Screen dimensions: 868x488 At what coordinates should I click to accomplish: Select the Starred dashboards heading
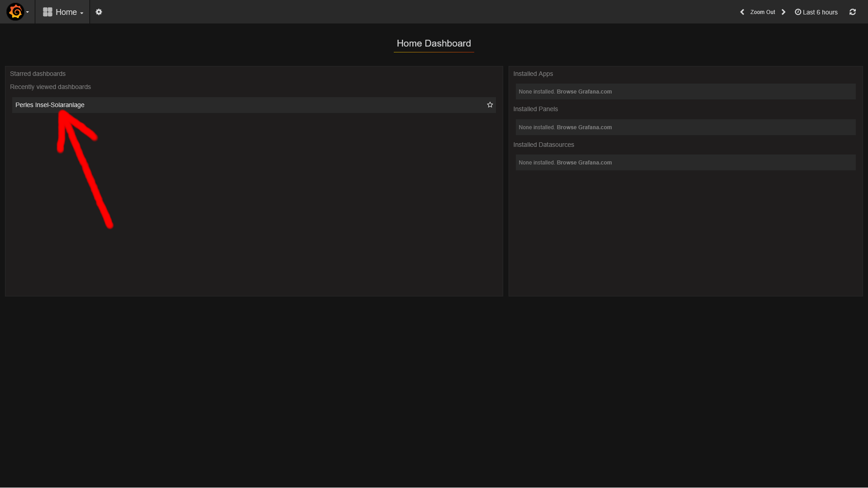(38, 74)
